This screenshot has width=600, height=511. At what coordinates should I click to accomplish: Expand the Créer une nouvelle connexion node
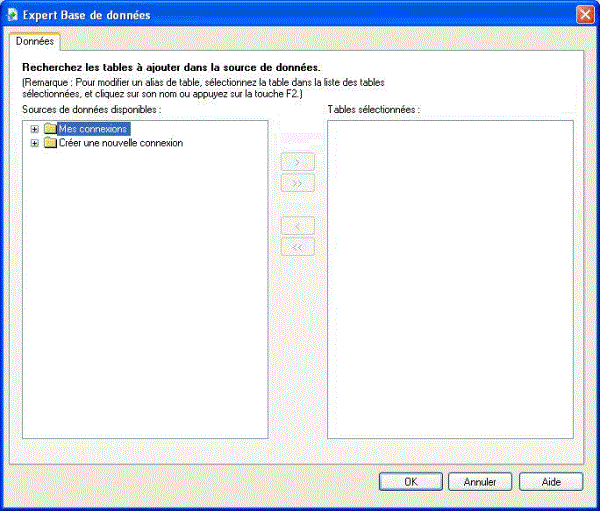(35, 143)
